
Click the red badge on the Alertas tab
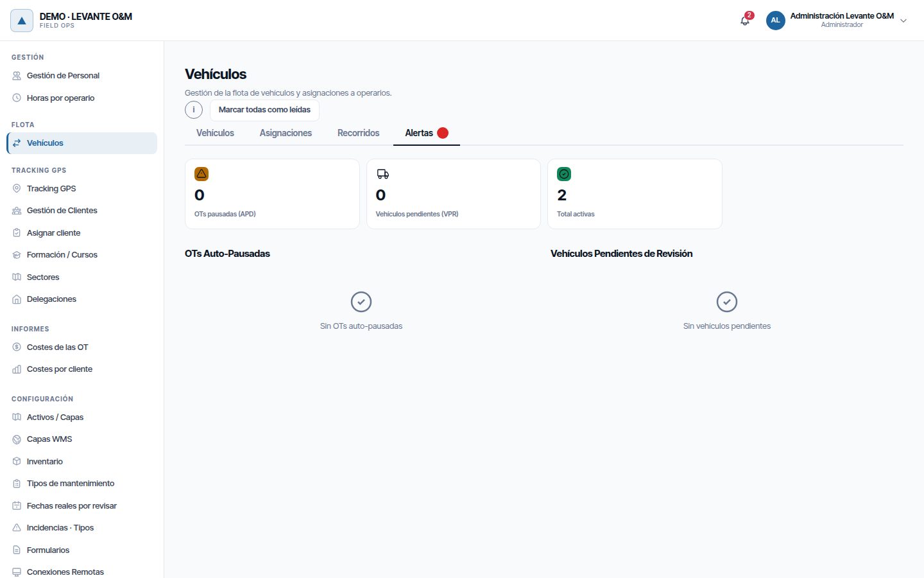pos(443,133)
